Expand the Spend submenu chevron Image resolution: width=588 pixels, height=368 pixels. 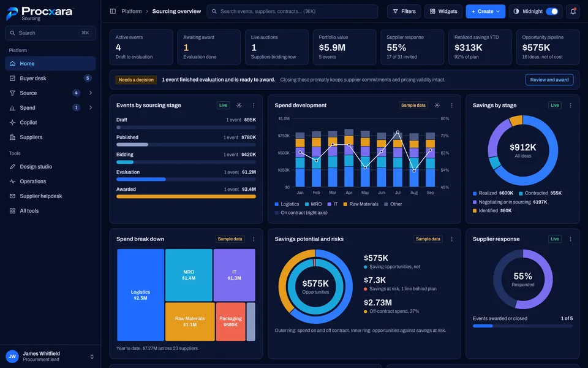(x=91, y=108)
